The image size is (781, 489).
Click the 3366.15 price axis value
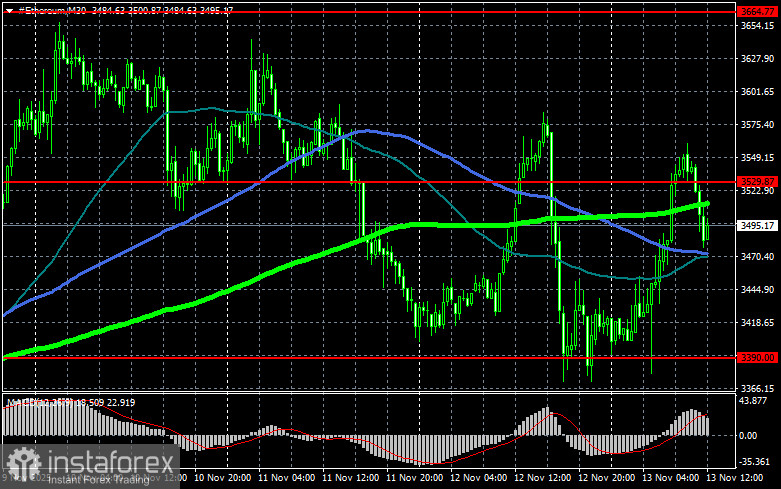pos(758,388)
